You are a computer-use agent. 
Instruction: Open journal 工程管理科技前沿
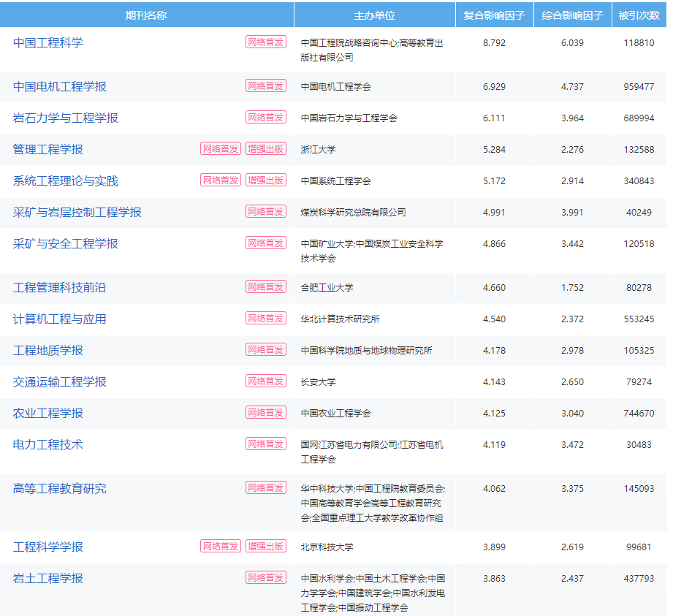pos(60,288)
